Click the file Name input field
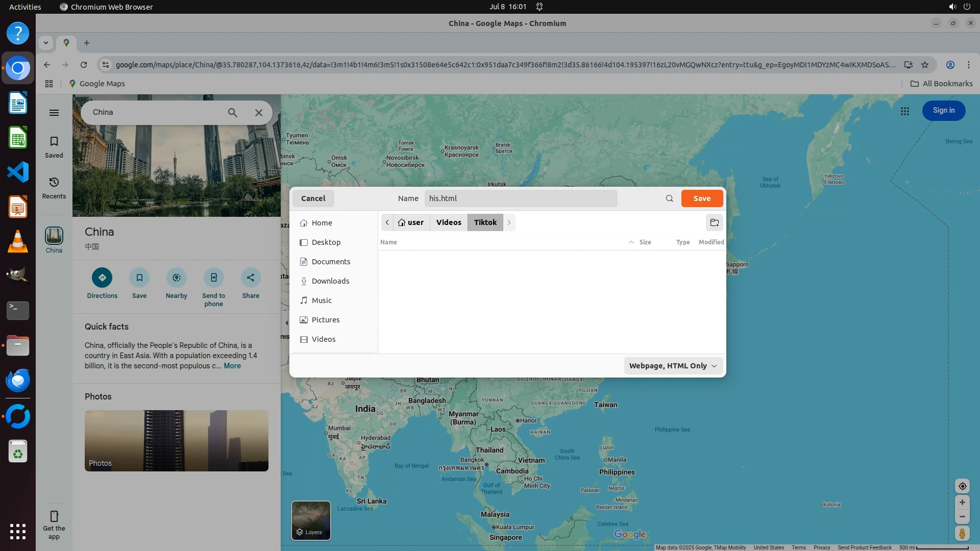Screen dimensions: 980x551 521,198
